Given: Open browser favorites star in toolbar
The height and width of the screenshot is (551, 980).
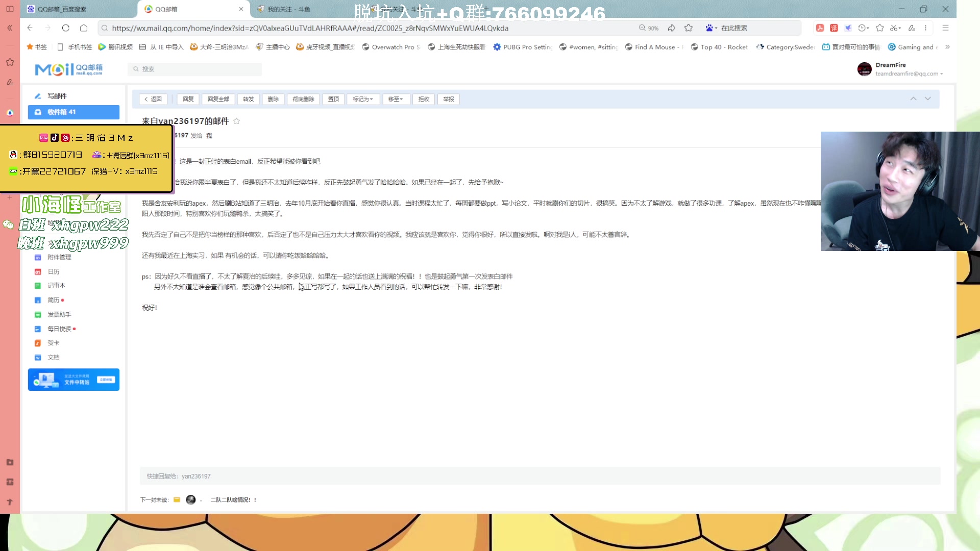Looking at the screenshot, I should click(x=880, y=28).
